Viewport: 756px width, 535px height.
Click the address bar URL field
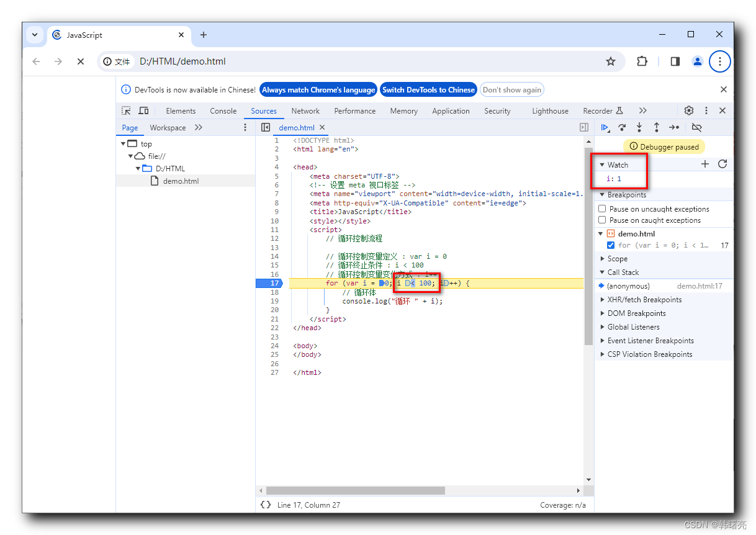[x=360, y=61]
